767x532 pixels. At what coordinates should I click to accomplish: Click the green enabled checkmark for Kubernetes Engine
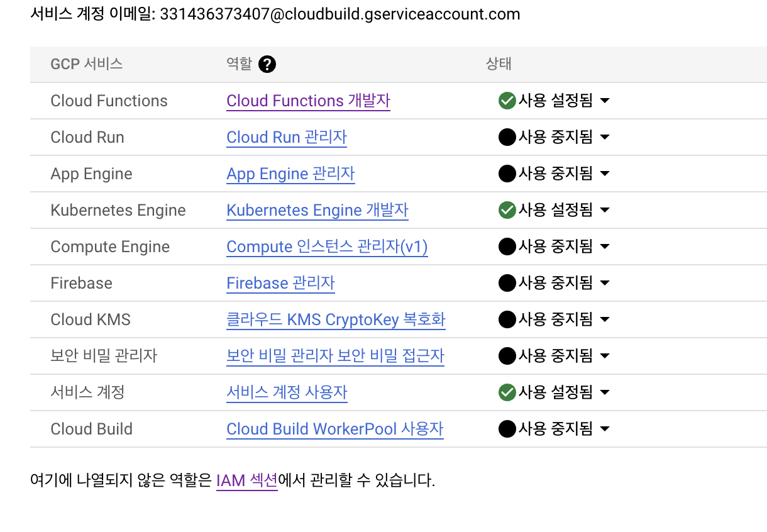(507, 210)
